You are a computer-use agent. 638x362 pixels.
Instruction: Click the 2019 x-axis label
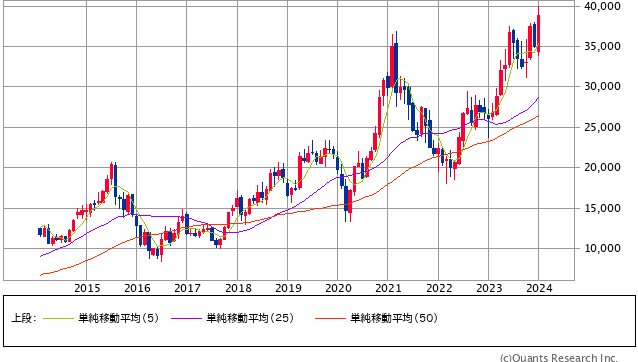coord(288,288)
